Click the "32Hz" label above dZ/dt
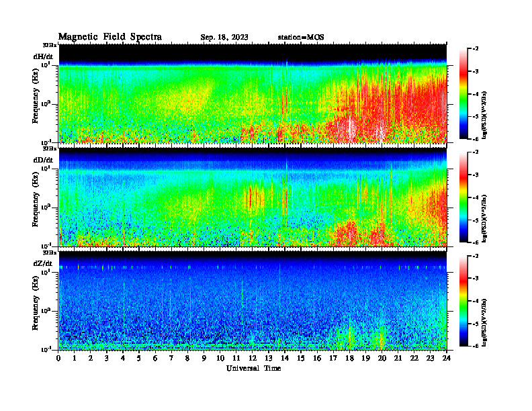This screenshot has width=532, height=411. (x=50, y=253)
